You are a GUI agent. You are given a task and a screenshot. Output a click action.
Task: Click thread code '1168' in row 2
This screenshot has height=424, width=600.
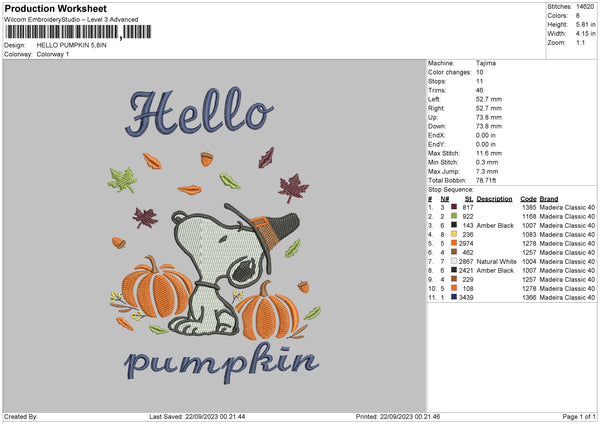click(x=529, y=217)
